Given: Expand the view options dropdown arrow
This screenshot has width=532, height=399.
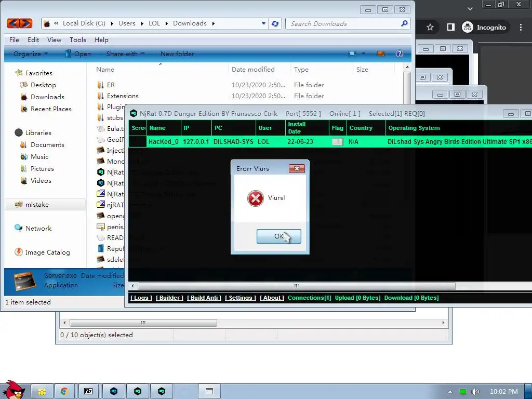Looking at the screenshot, I should point(363,54).
